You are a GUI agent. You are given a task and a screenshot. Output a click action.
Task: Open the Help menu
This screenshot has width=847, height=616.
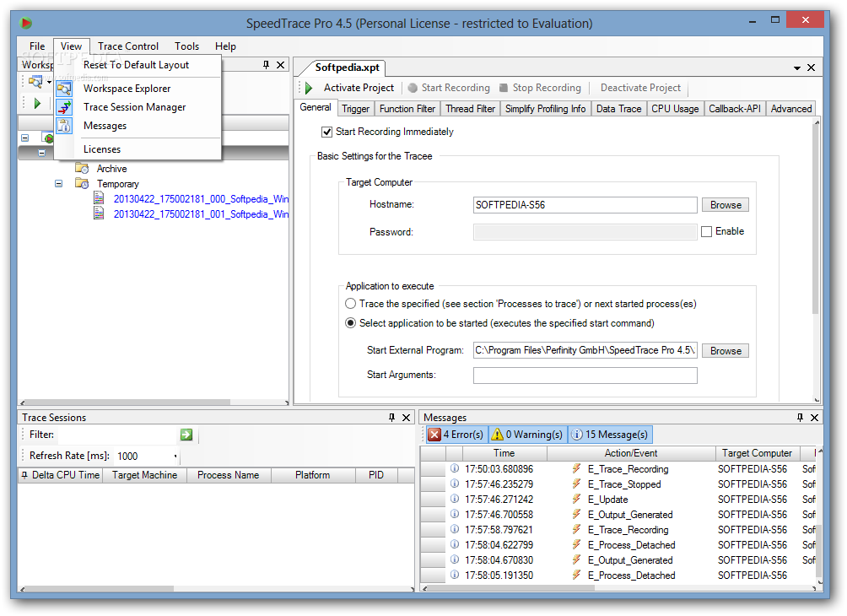pos(225,46)
